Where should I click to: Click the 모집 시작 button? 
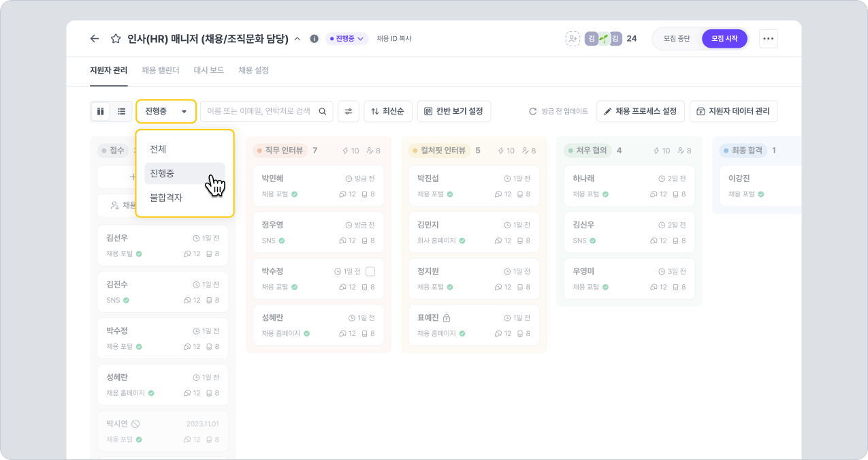(724, 39)
